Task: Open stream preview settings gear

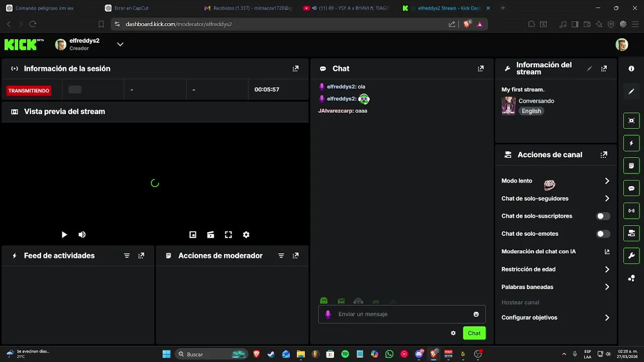Action: pos(246,235)
